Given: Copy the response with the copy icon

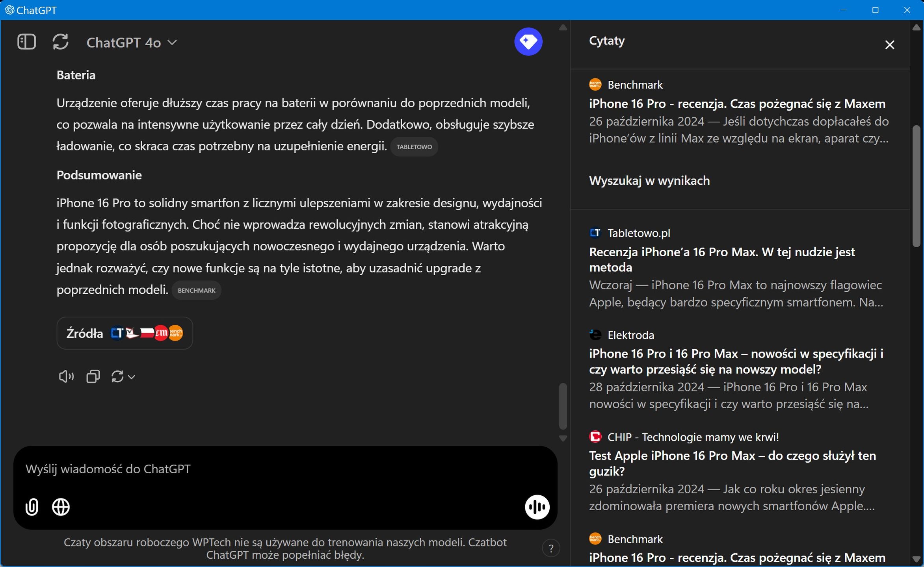Looking at the screenshot, I should click(93, 377).
